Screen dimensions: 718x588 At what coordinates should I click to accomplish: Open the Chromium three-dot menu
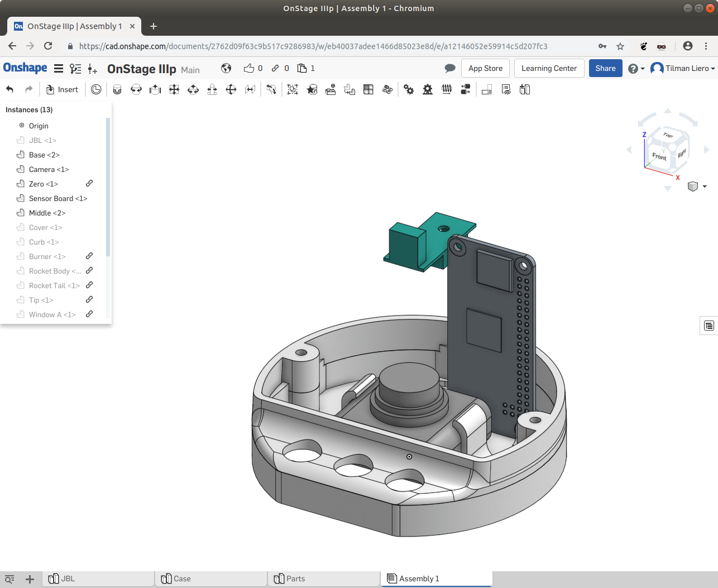[706, 46]
